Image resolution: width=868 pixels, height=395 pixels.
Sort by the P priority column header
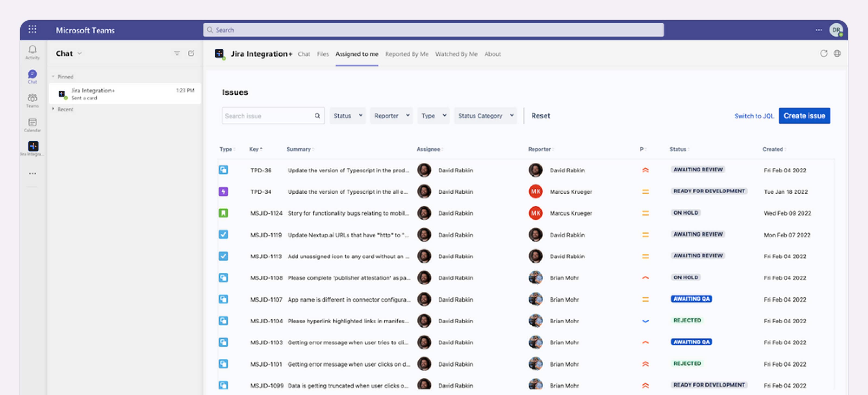click(x=643, y=149)
